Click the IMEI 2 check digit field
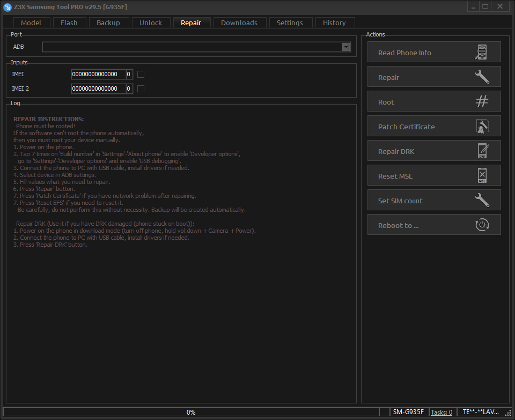This screenshot has width=515, height=420. coord(129,89)
